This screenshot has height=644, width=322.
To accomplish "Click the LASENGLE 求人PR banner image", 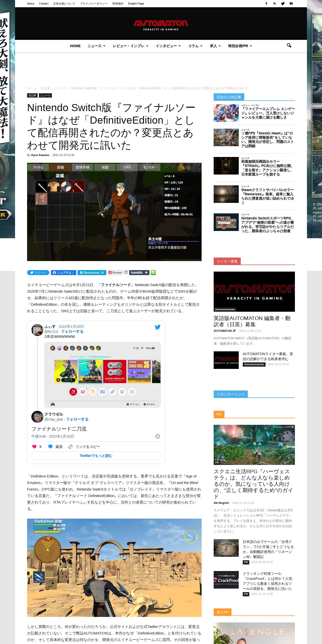I will click(x=254, y=633).
